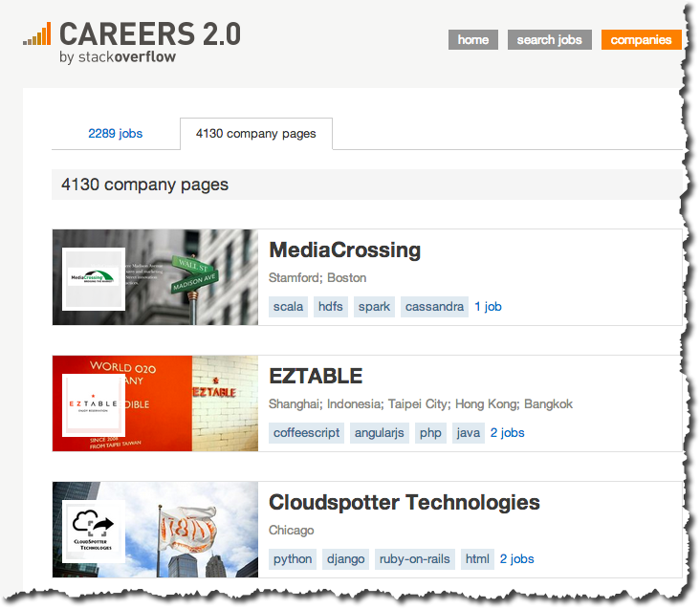This screenshot has width=700, height=609.
Task: Click the ruby-on-rails tag
Action: coord(415,559)
